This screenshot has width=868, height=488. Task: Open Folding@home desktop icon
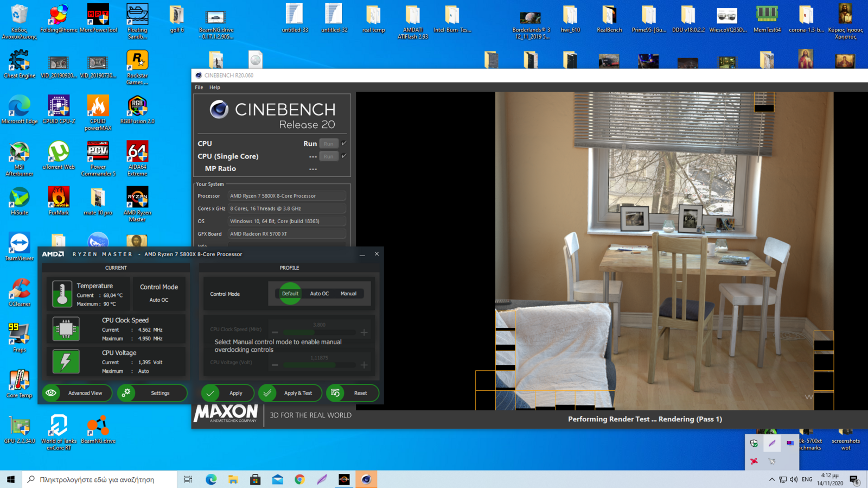click(x=59, y=19)
